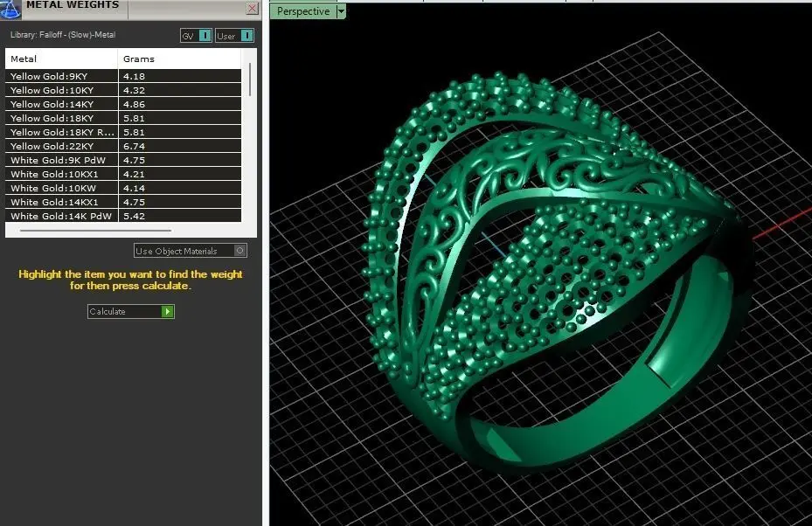Select the White Gold:14K PdW row
The height and width of the screenshot is (526, 812).
tap(123, 216)
